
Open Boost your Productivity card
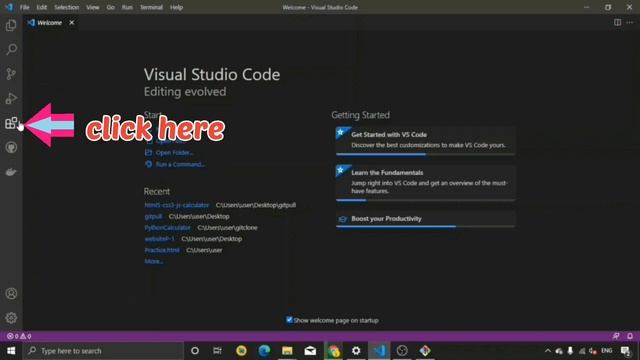[425, 218]
